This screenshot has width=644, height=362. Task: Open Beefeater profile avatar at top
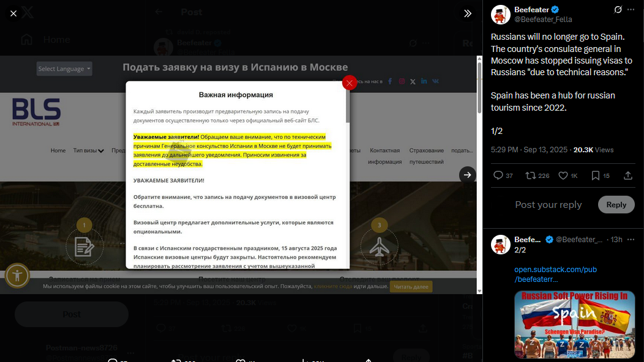click(x=500, y=15)
